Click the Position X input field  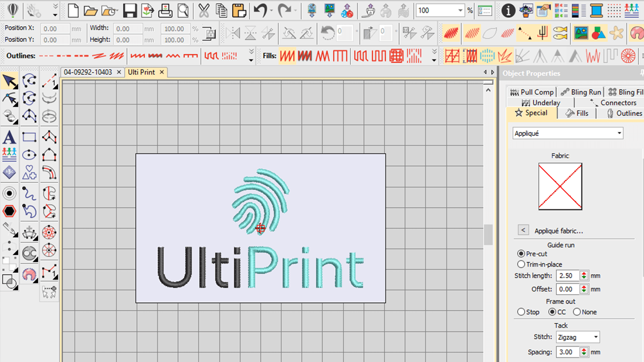[x=55, y=28]
